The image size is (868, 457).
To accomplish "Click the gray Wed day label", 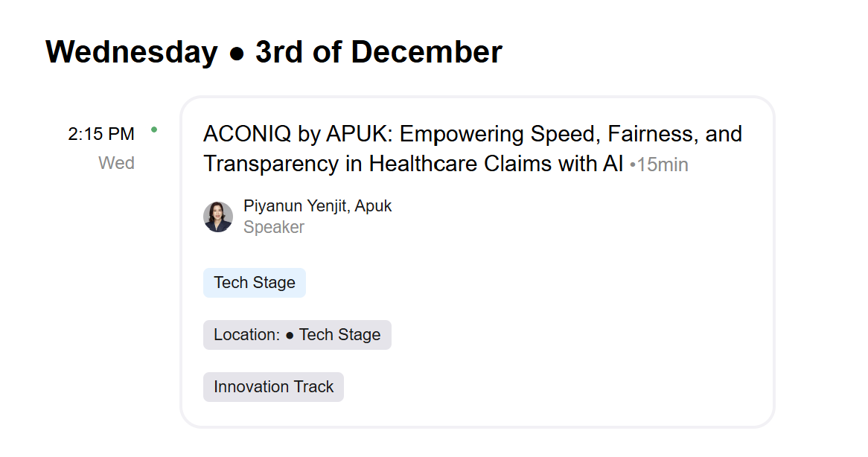I will pos(116,163).
